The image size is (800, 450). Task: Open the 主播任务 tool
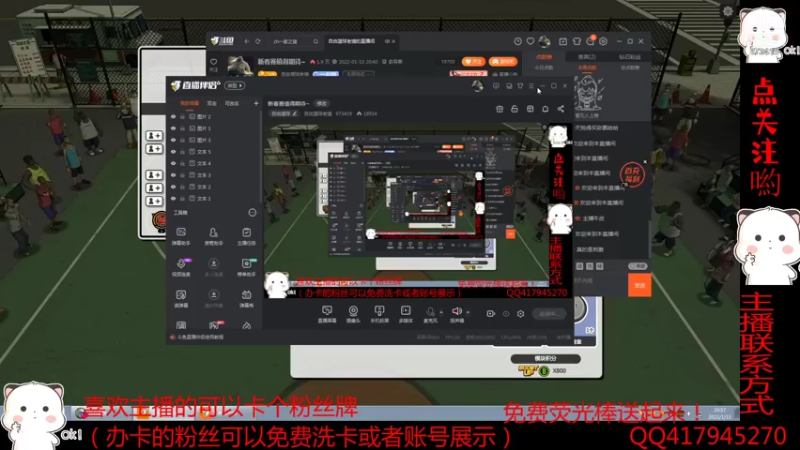pos(246,237)
